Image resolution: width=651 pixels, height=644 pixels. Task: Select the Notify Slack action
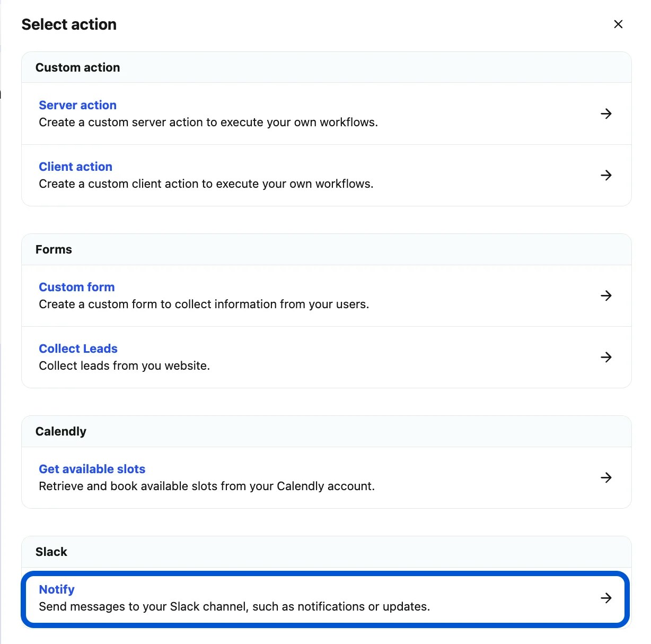(56, 589)
